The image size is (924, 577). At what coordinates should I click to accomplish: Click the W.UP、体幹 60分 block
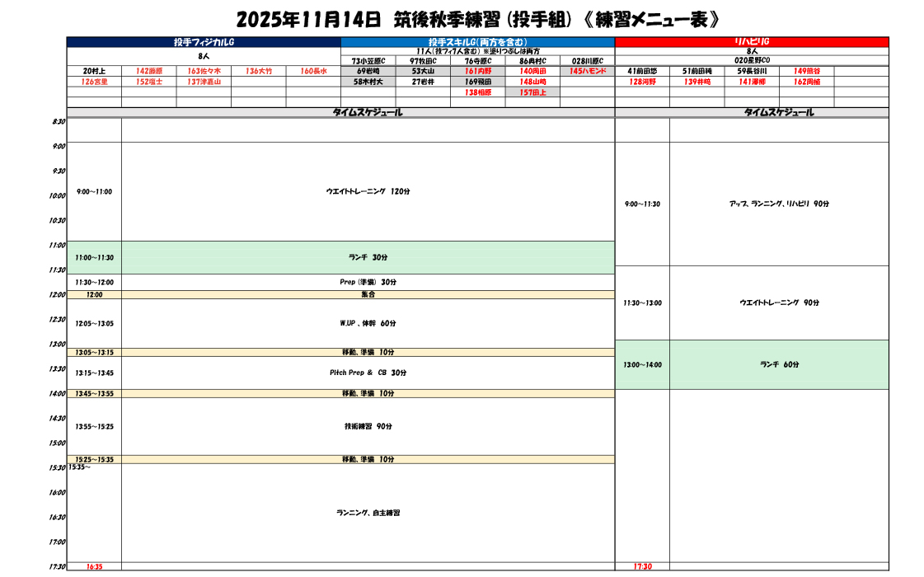pos(368,323)
